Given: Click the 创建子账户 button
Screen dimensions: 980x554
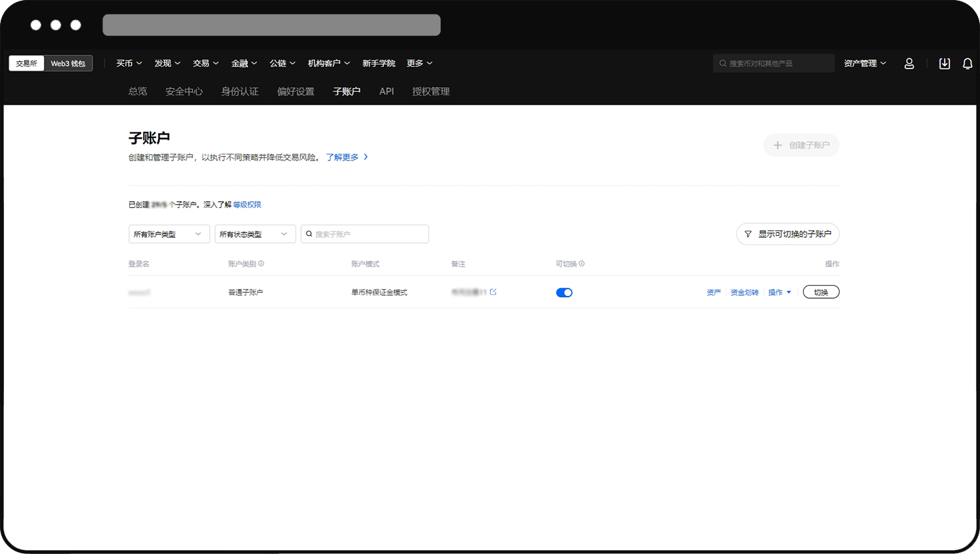Looking at the screenshot, I should tap(802, 145).
